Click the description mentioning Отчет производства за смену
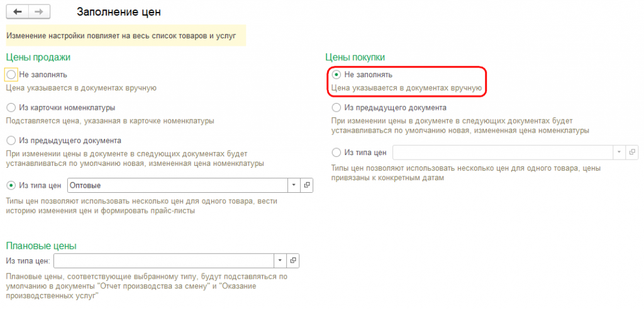The image size is (644, 309). (x=147, y=286)
